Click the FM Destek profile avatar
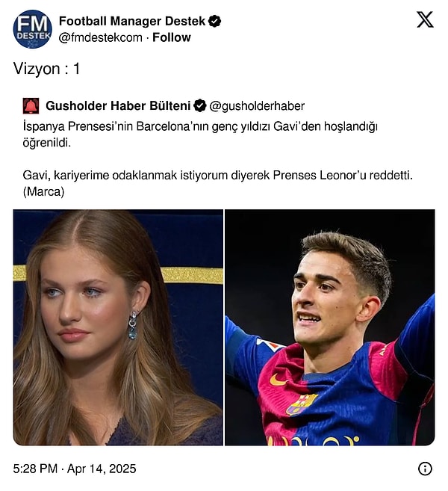 [32, 29]
